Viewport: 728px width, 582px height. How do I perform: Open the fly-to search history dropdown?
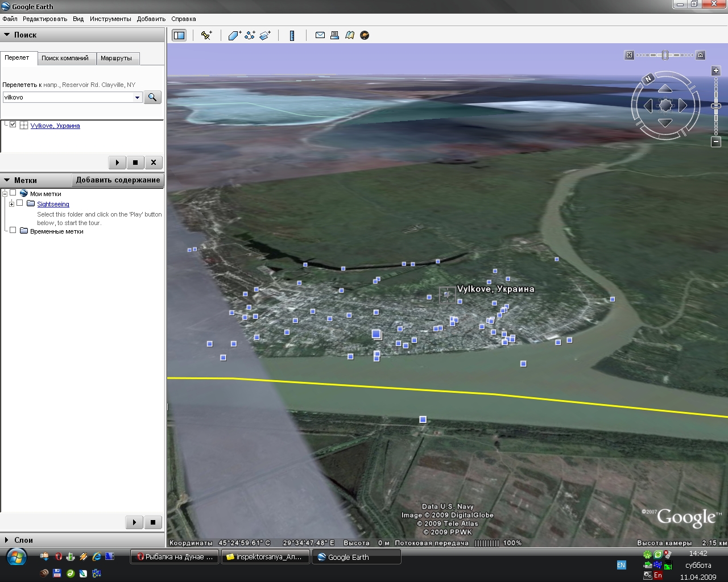[137, 98]
